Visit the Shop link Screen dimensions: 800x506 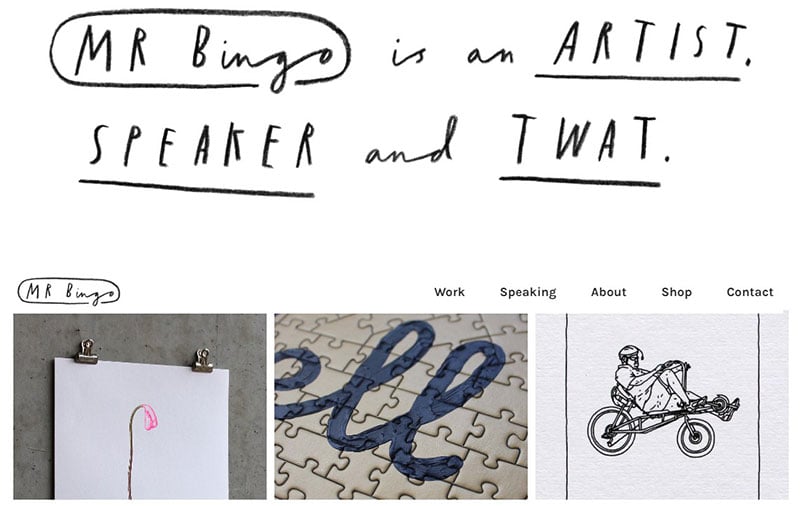(677, 292)
